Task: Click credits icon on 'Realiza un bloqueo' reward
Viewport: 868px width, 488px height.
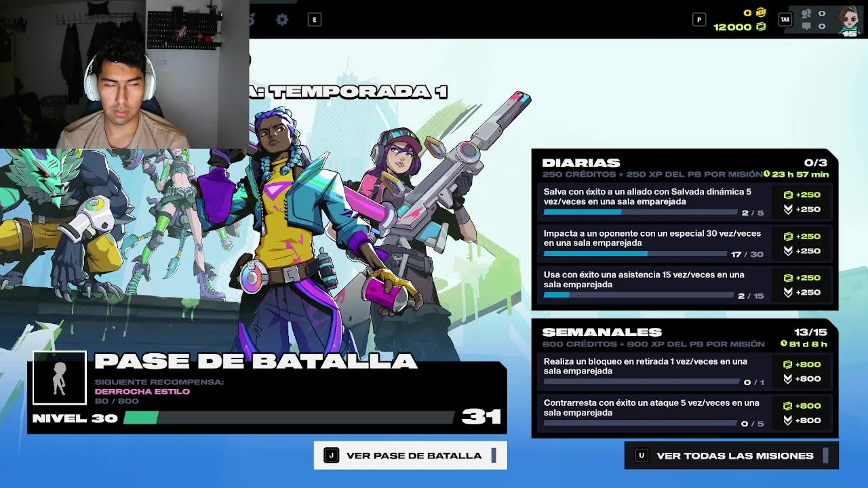Action: (x=788, y=364)
